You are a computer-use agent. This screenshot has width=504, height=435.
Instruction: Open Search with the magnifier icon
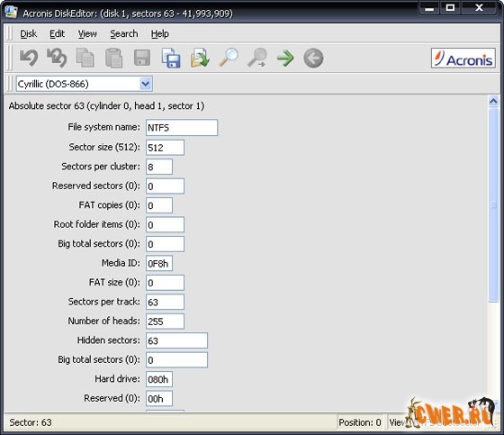click(229, 58)
